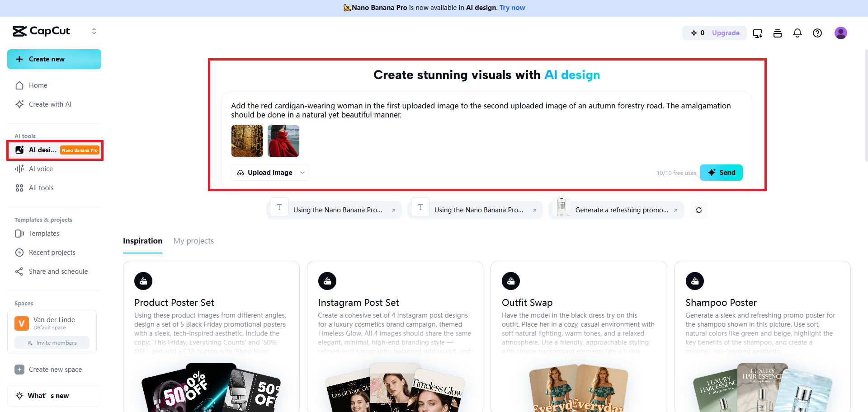
Task: Select the red cardigan woman thumbnail
Action: pos(283,141)
